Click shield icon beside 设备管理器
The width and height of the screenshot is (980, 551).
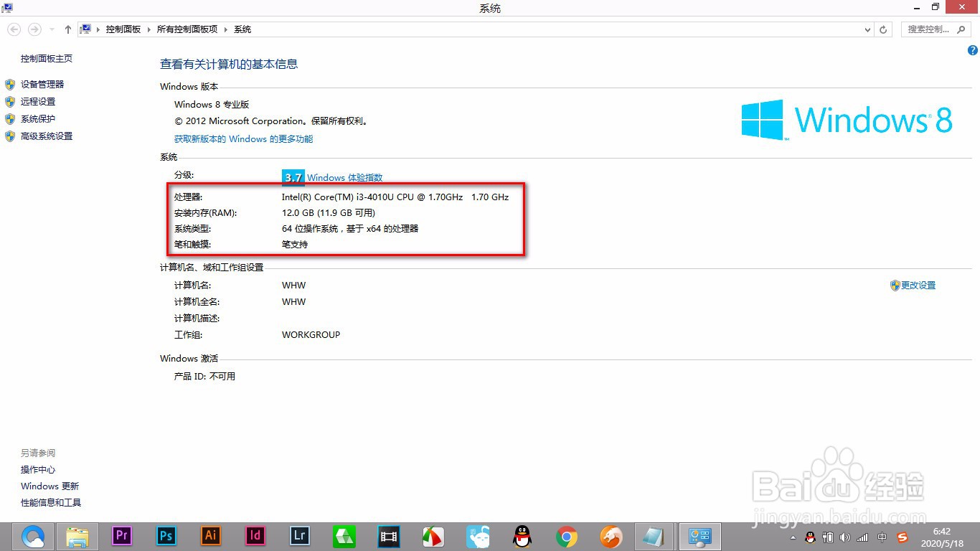10,85
